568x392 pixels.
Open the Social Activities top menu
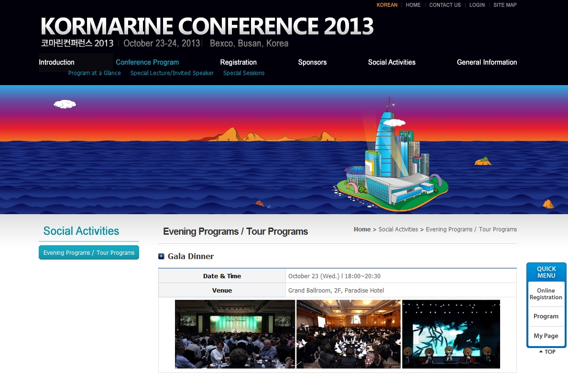[x=392, y=62]
